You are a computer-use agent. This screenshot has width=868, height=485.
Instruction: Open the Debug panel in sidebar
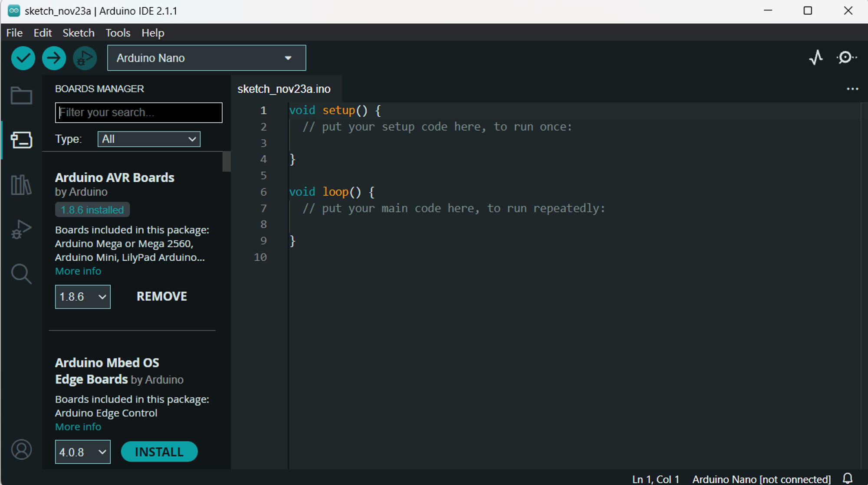[x=21, y=229]
